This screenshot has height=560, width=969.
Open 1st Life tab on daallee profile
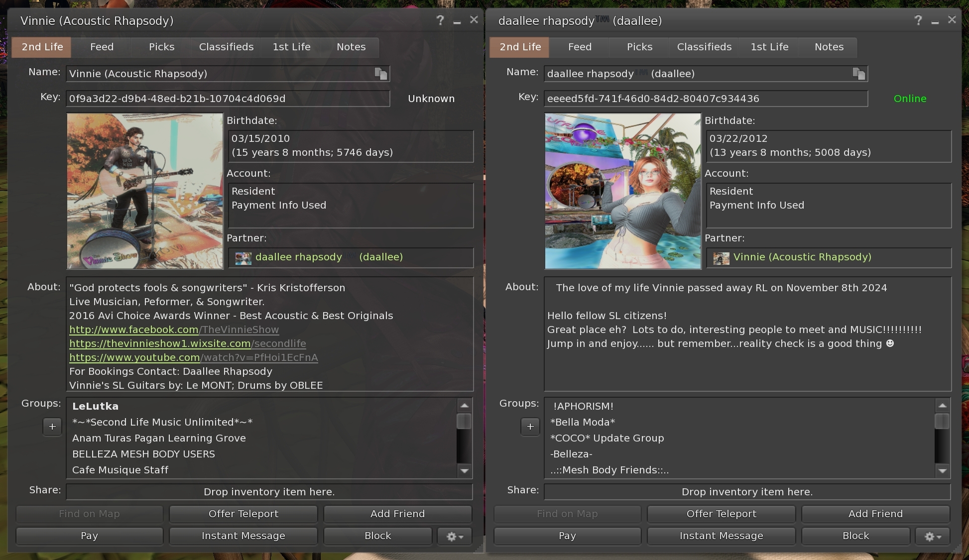[769, 47]
